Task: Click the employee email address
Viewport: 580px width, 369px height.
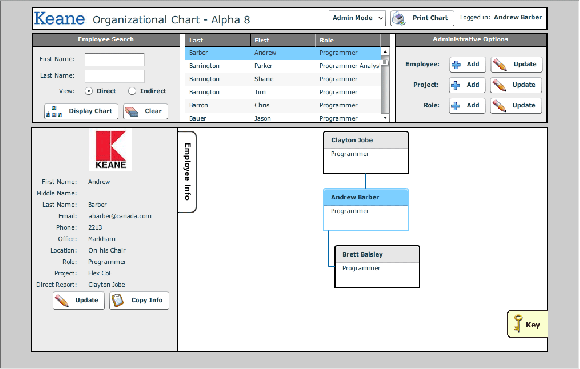Action: (120, 216)
